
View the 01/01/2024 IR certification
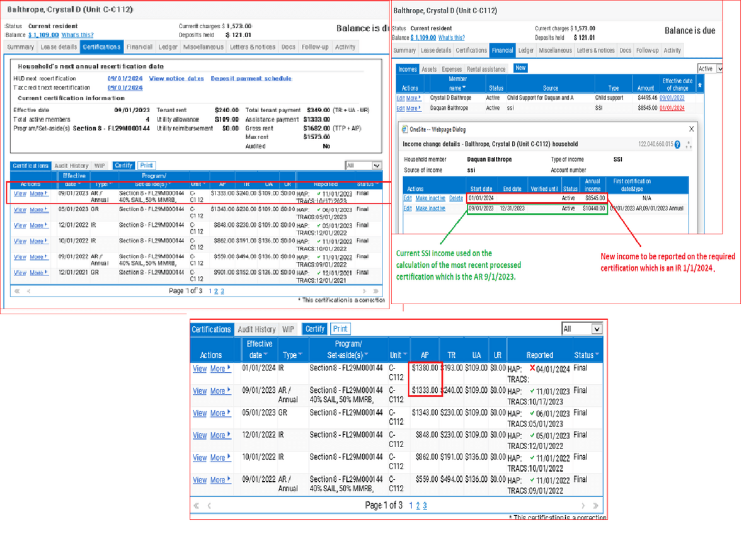click(x=200, y=368)
